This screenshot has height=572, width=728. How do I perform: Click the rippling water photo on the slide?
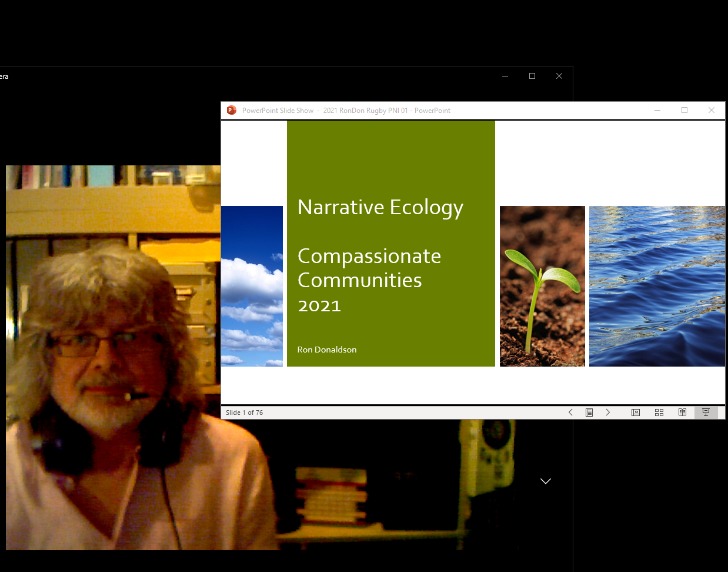click(x=657, y=286)
